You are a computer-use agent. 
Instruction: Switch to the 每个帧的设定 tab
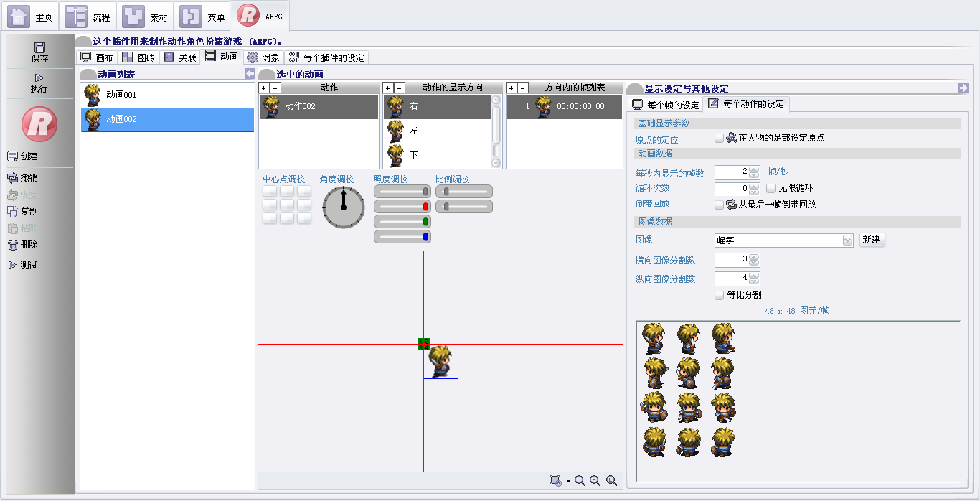[666, 105]
